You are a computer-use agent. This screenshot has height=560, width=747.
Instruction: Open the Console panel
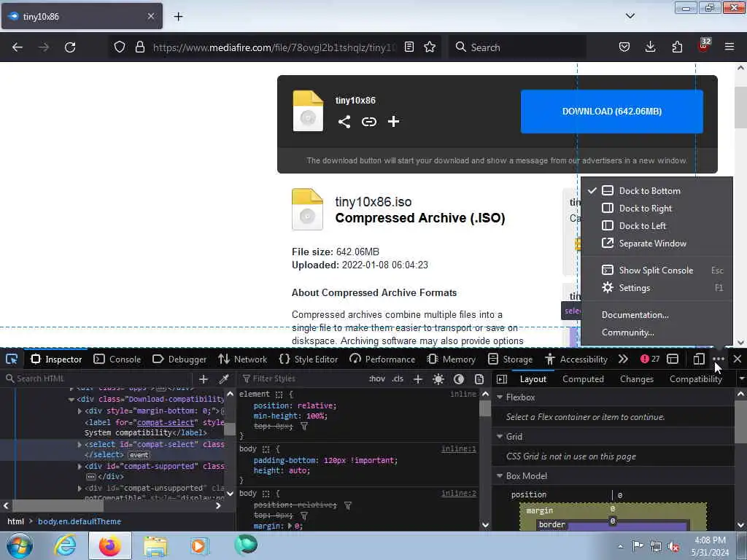coord(117,359)
